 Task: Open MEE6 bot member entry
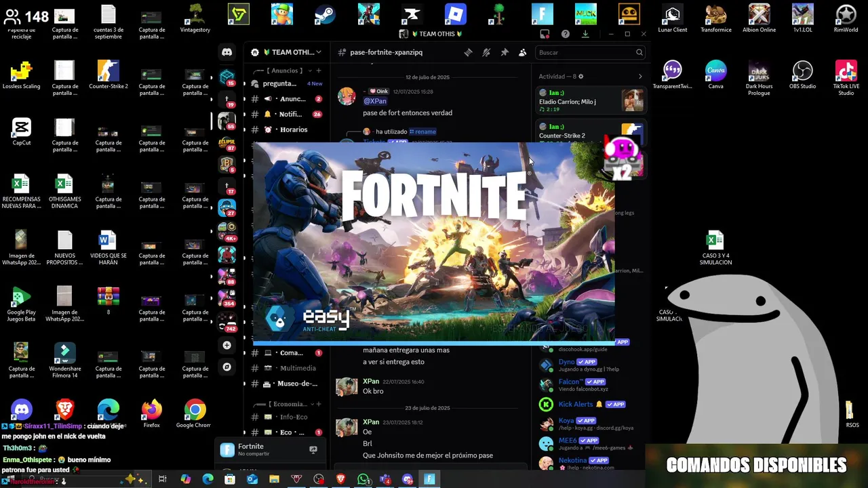coord(591,444)
